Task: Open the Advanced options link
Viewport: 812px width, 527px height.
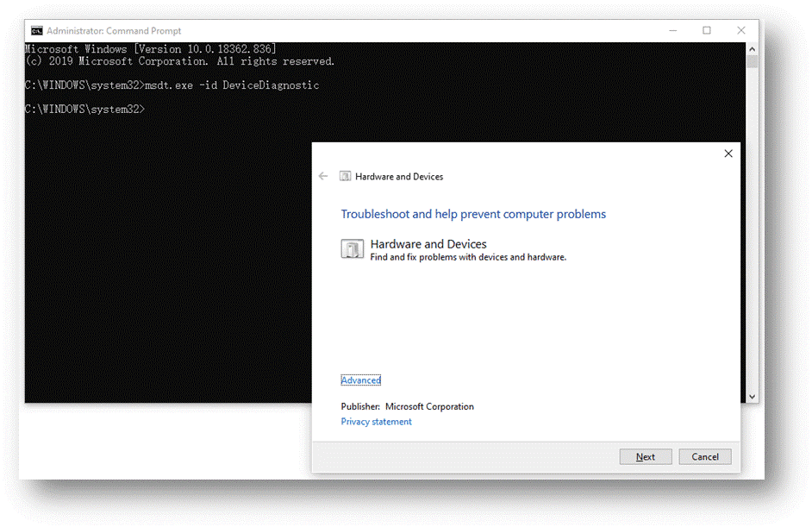Action: tap(360, 380)
